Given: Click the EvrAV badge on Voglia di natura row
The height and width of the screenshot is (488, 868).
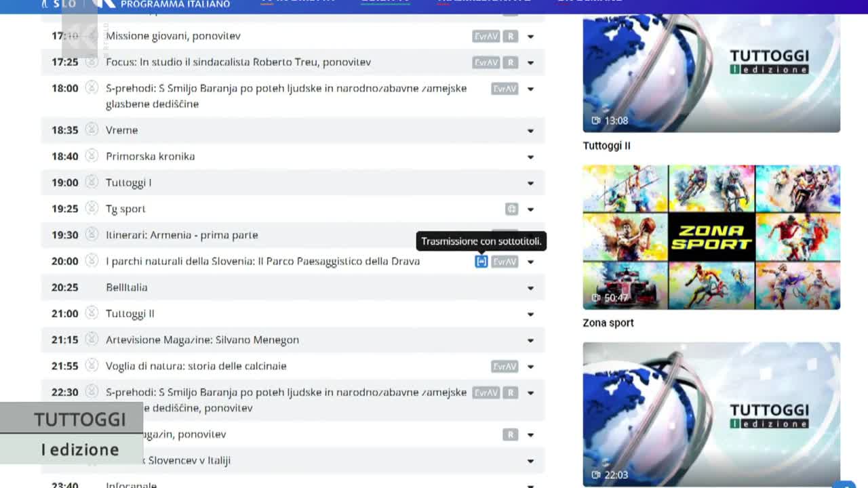Looking at the screenshot, I should tap(505, 367).
